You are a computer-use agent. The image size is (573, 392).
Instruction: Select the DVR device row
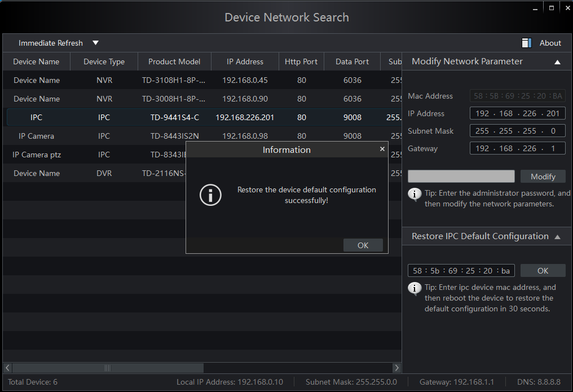point(94,173)
